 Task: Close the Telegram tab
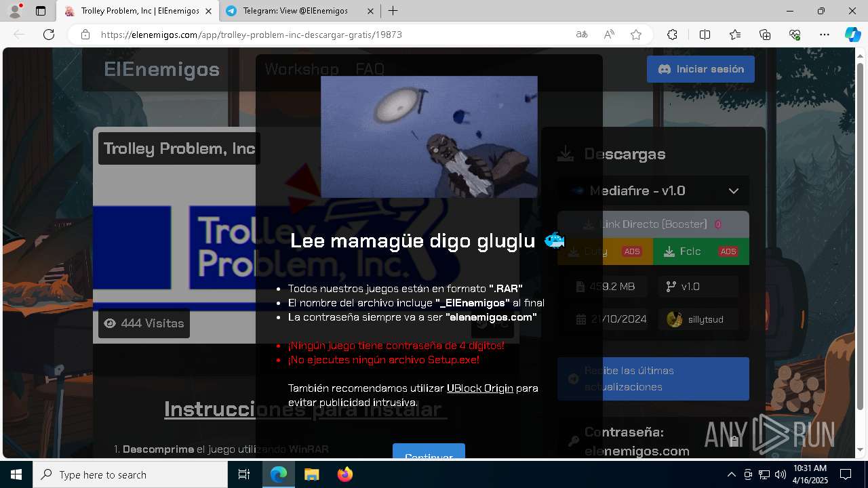coord(370,11)
